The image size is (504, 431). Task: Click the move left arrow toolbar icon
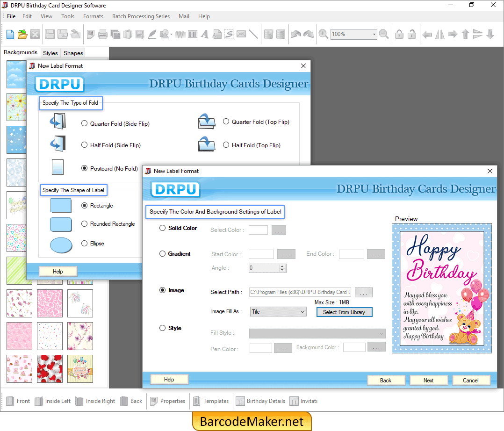tap(427, 34)
